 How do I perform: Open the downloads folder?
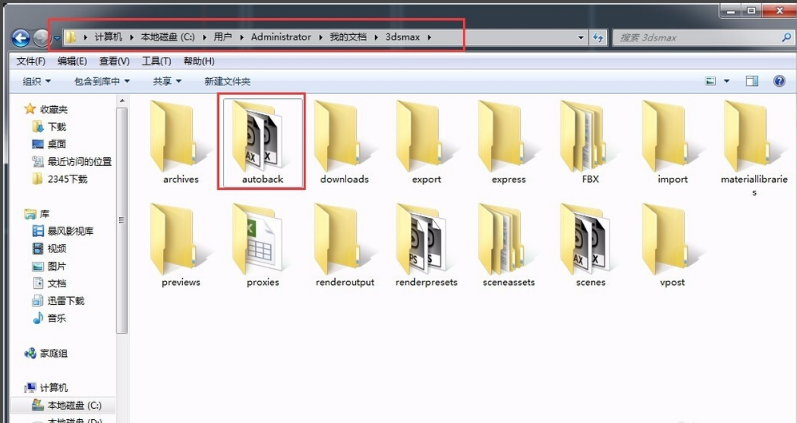[344, 142]
